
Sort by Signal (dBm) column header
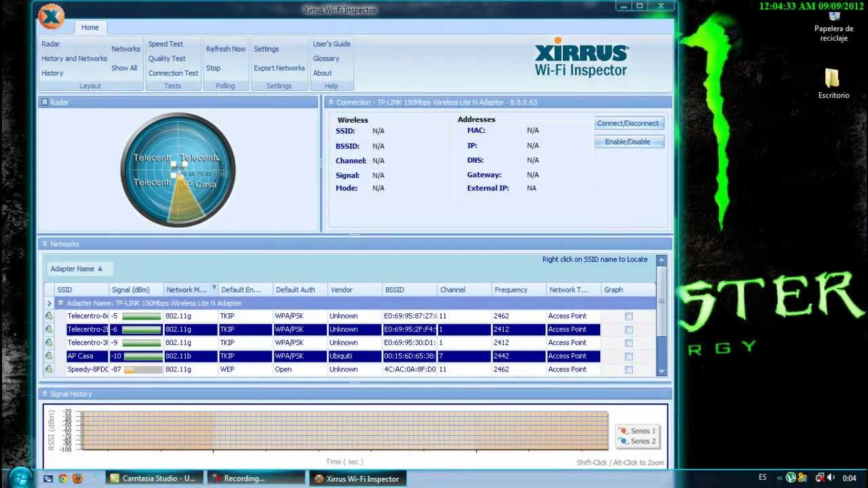click(x=136, y=289)
